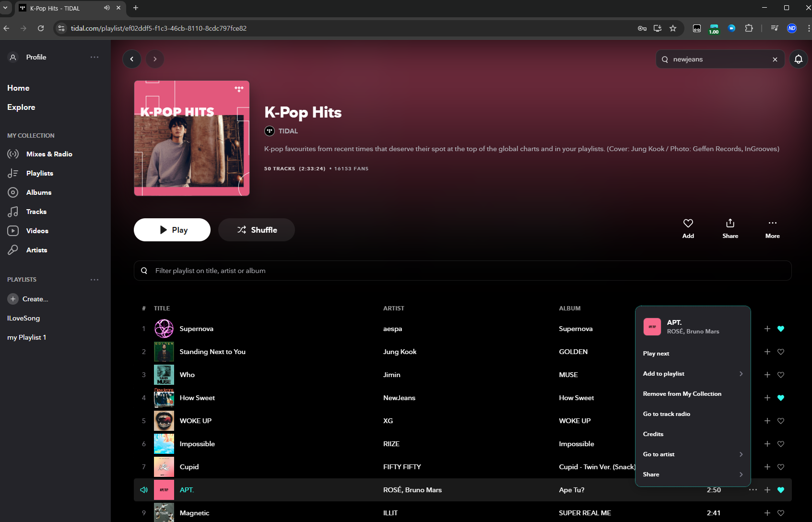Favorite Who by Jimin with its heart
This screenshot has height=522, width=812.
[781, 375]
